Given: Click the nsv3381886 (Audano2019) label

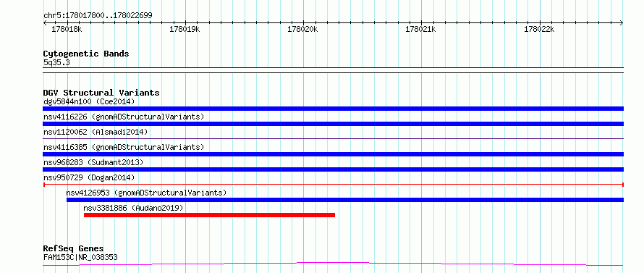Looking at the screenshot, I should tap(133, 208).
